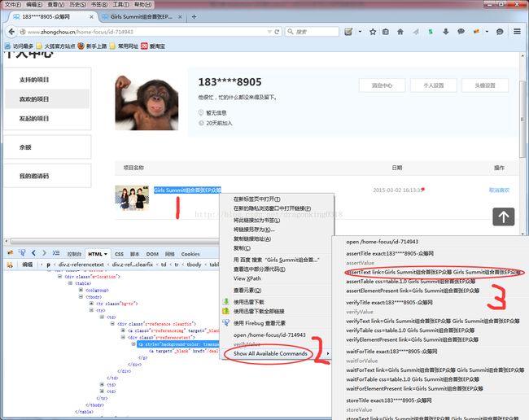Click the Firebug panel forward arrow
The height and width of the screenshot is (420, 529).
tap(44, 252)
